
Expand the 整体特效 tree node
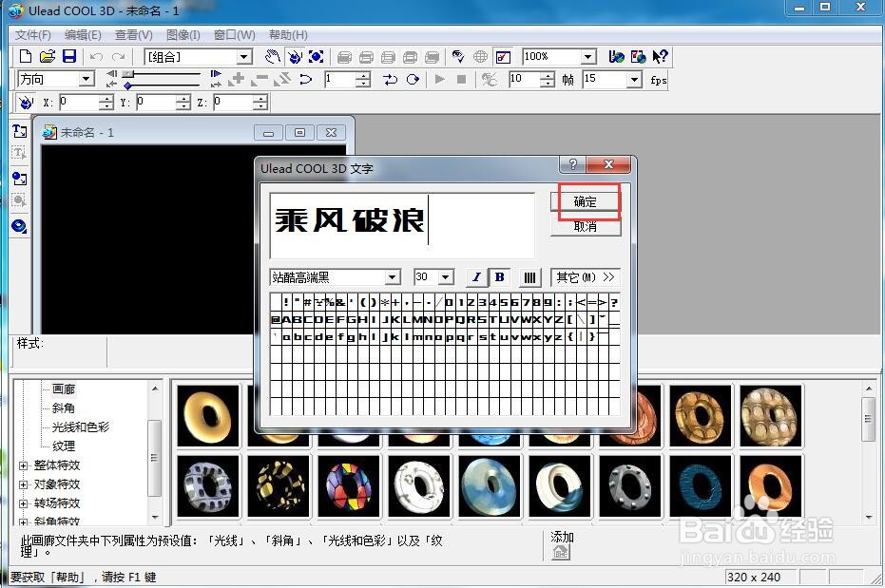24,465
